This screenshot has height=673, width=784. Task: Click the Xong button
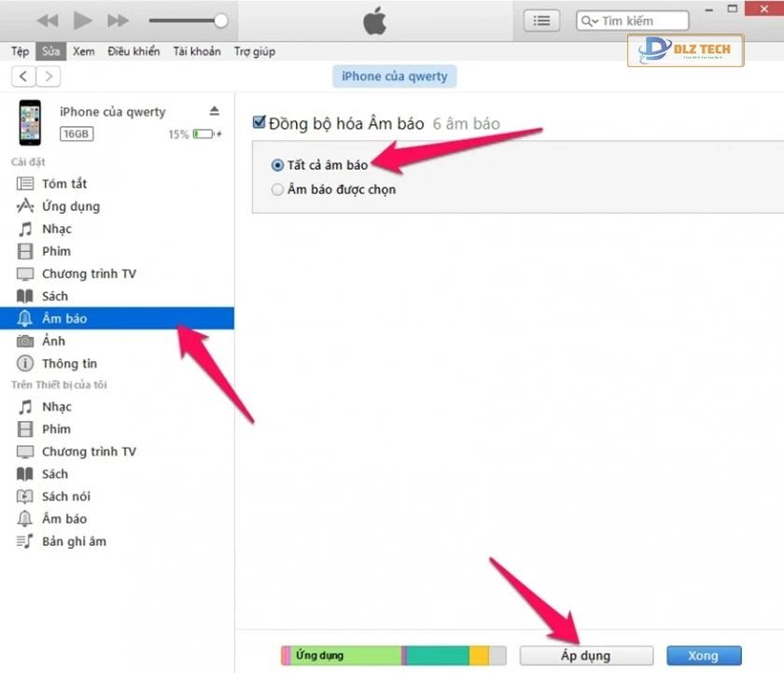pos(704,655)
